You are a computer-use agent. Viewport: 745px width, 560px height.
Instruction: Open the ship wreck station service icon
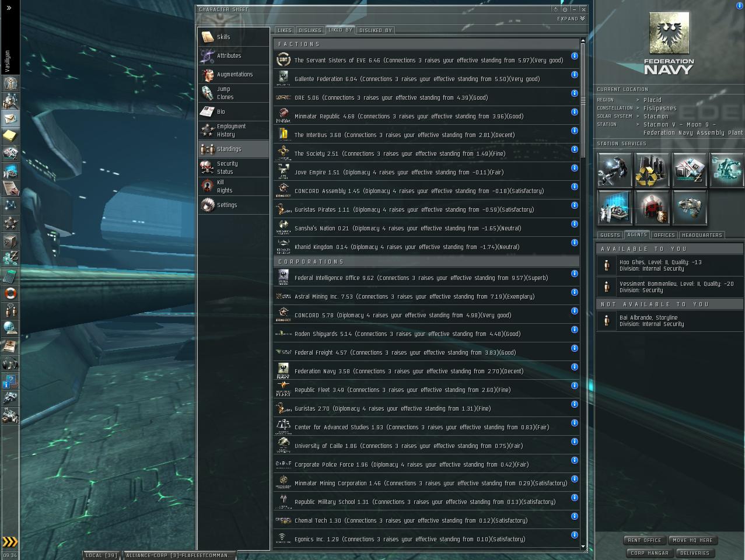(x=689, y=208)
